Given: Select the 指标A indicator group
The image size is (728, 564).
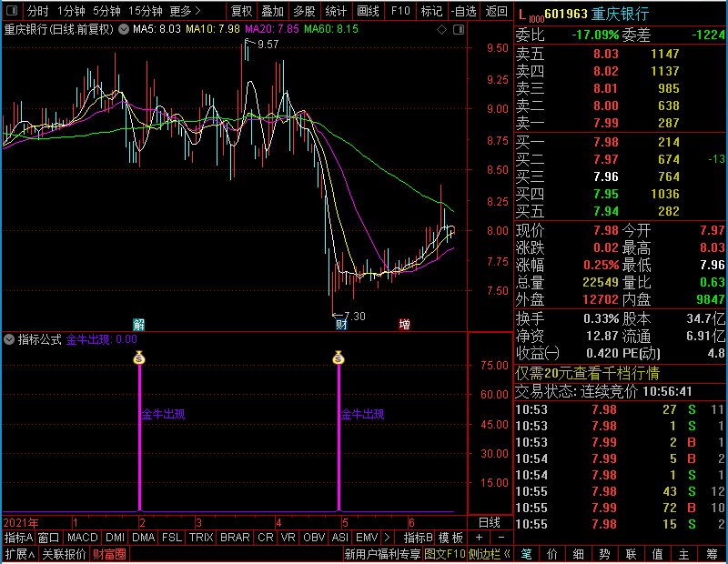Looking at the screenshot, I should [x=18, y=538].
